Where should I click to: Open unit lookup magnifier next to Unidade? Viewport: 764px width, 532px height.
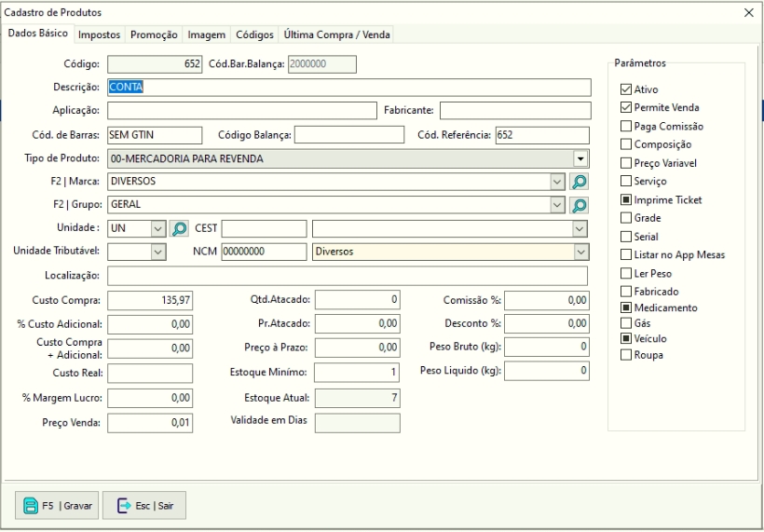(x=179, y=228)
